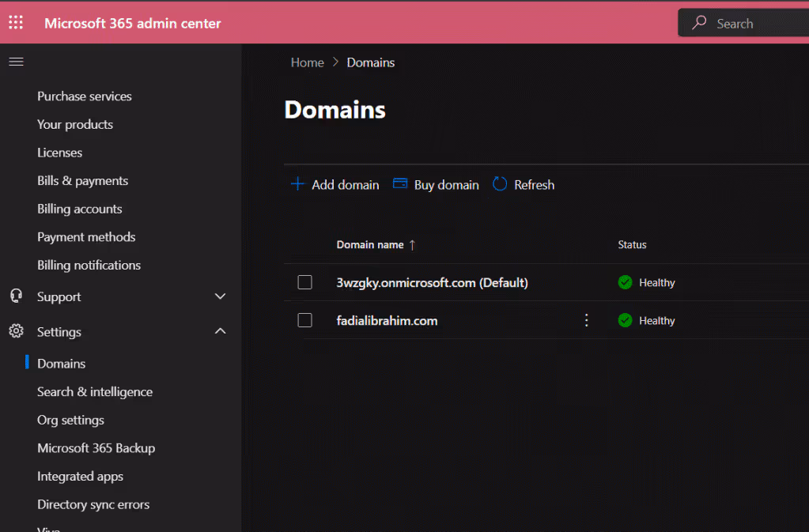Collapse the navigation hamburger menu
The image size is (809, 532).
16,62
